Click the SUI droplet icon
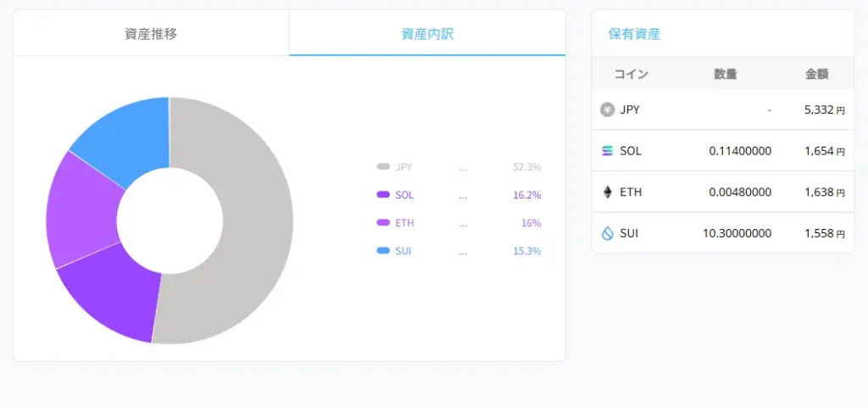This screenshot has width=868, height=407. [x=607, y=234]
